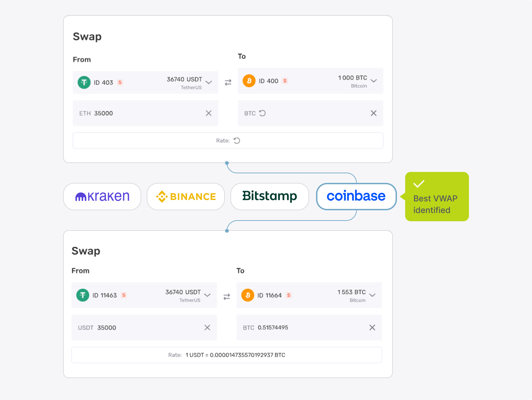The width and height of the screenshot is (532, 400).
Task: Swap direction arrows between ID 11463 and ID 11664
Action: point(227,297)
